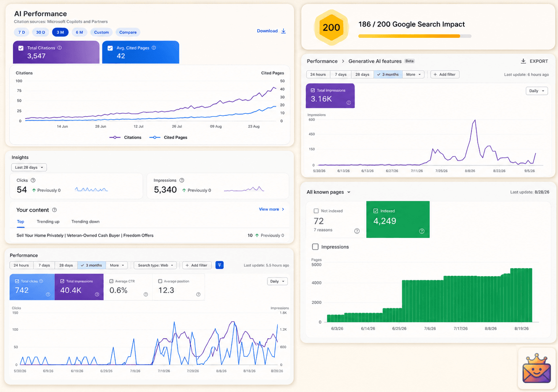Switch to the Trending up tab
558x392 pixels.
point(48,222)
